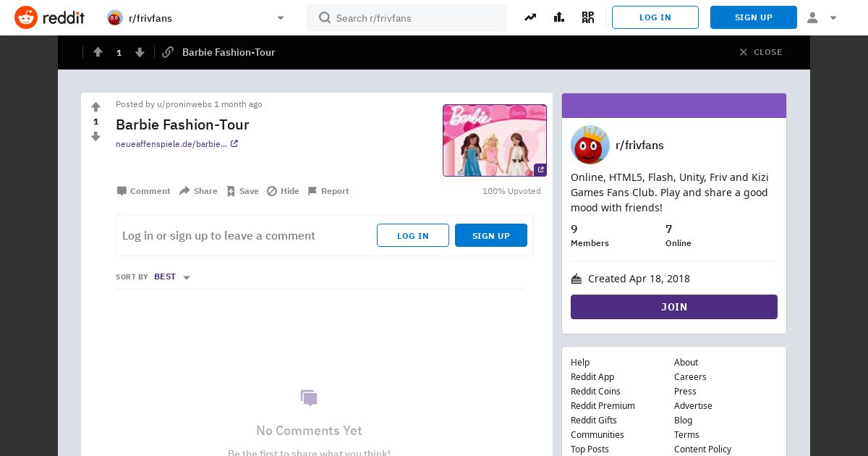Open the Reddit Gifts footer link
The height and width of the screenshot is (456, 868).
(x=594, y=420)
